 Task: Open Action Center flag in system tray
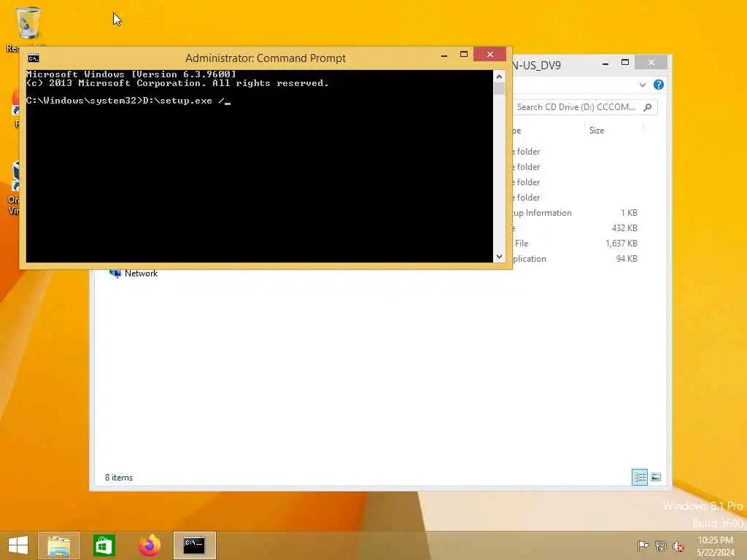point(643,545)
